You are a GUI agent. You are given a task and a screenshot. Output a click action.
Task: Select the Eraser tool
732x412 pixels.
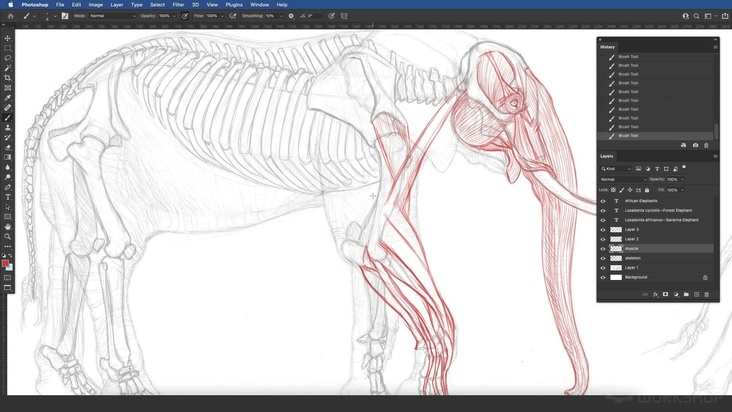click(7, 147)
